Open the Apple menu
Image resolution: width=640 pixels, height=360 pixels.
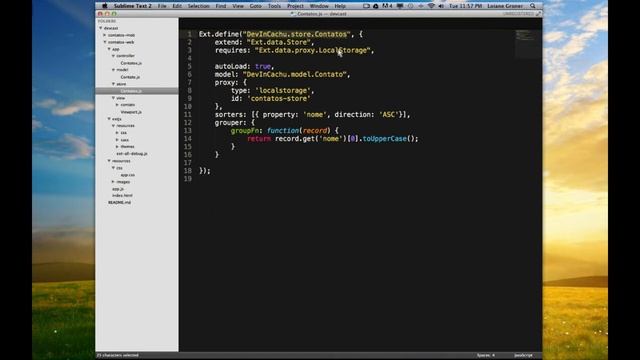tap(104, 6)
